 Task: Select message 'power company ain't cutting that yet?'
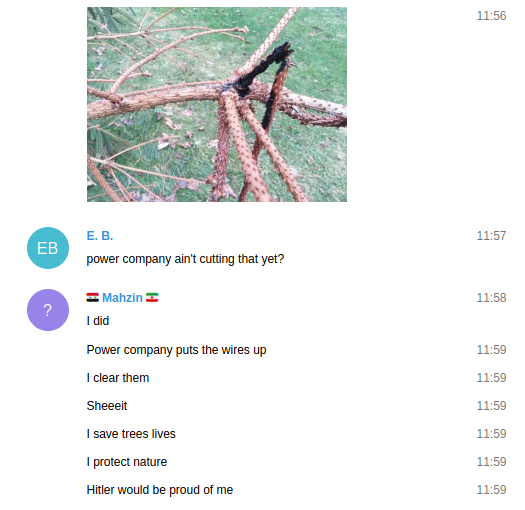click(185, 259)
